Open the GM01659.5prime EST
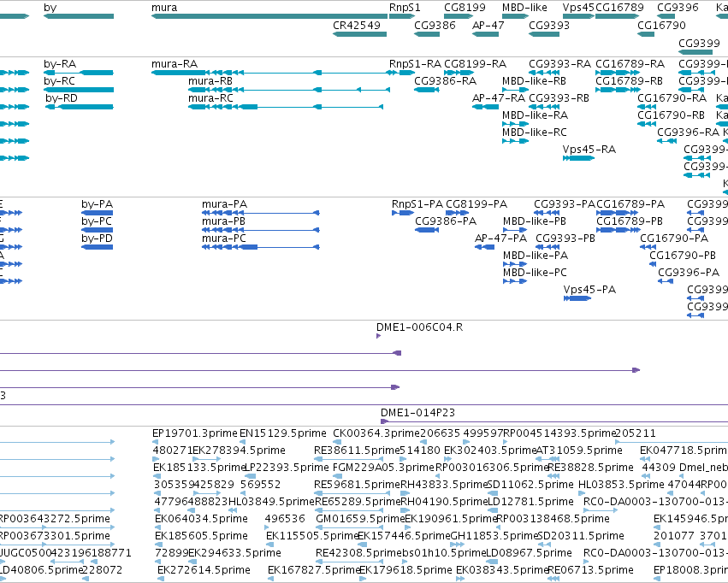The image size is (728, 583). (x=350, y=527)
